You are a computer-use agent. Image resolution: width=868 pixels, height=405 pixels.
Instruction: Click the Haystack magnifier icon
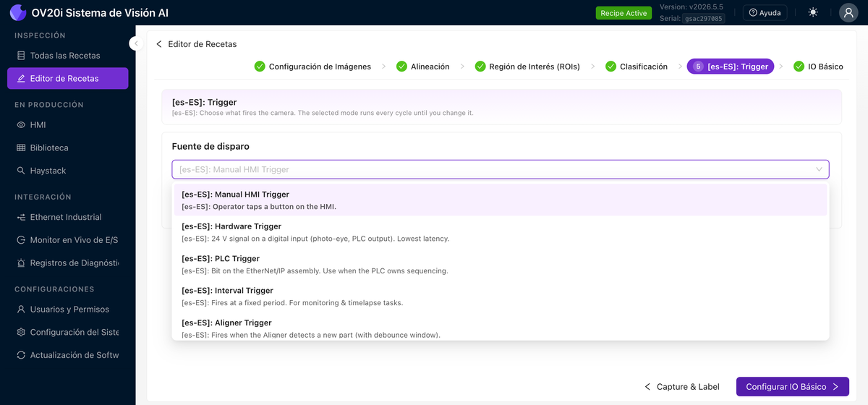[21, 171]
